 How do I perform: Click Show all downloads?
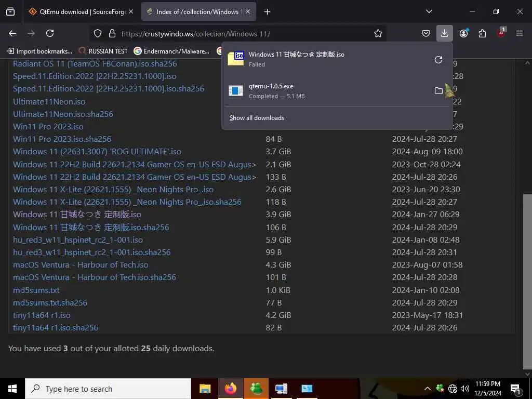tap(257, 118)
